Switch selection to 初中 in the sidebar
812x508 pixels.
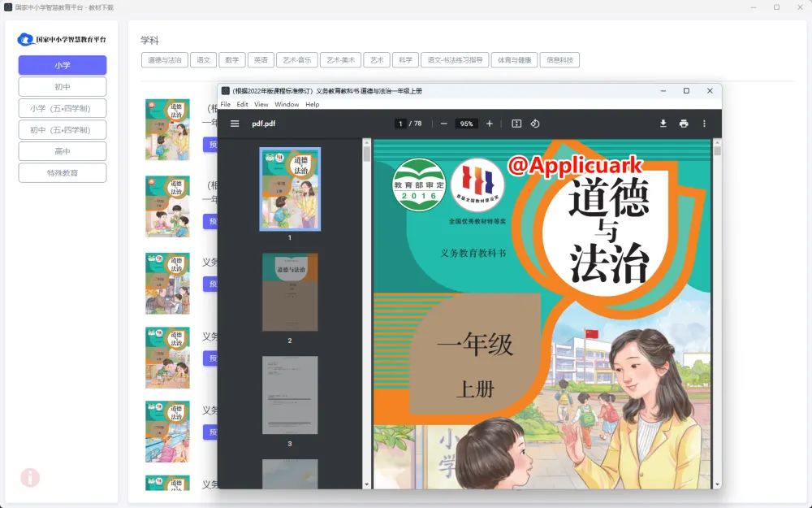pyautogui.click(x=63, y=86)
